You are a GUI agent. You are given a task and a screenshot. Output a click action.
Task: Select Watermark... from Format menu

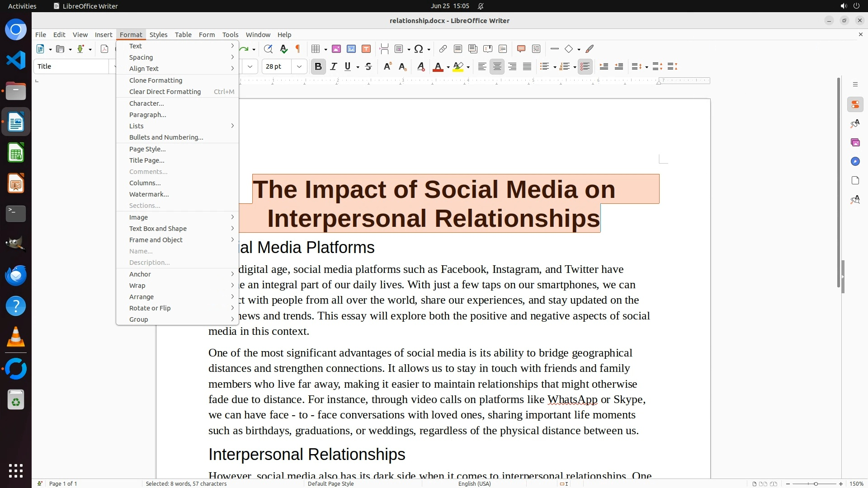(x=149, y=194)
